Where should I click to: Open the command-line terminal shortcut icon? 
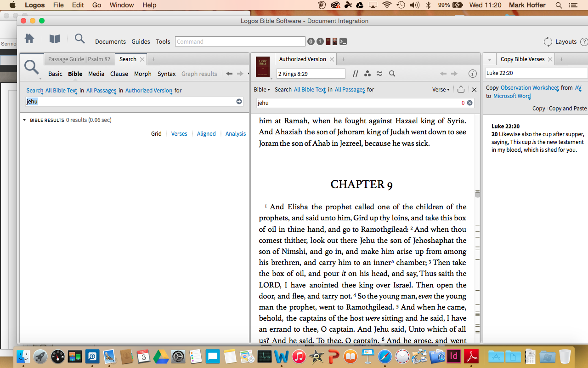[x=343, y=41]
